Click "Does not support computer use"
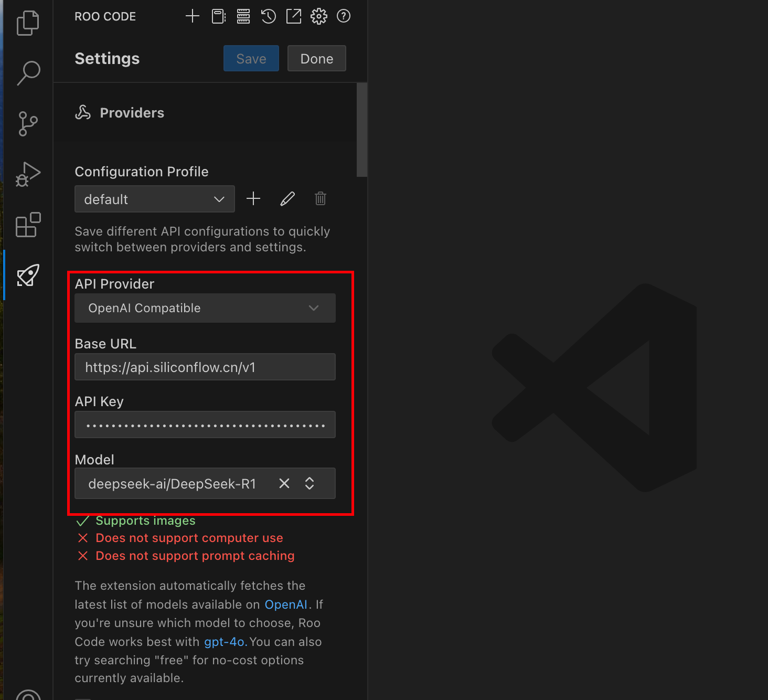Viewport: 768px width, 700px height. [x=189, y=538]
